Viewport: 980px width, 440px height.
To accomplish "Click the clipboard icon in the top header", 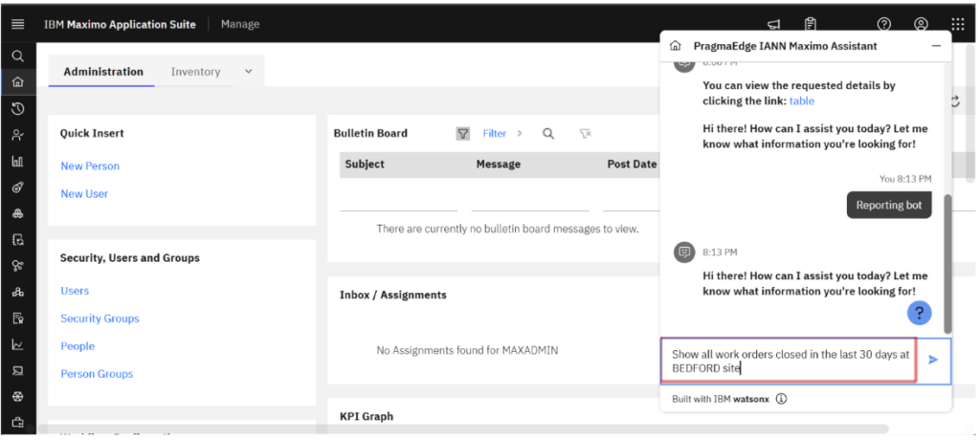I will (x=810, y=24).
